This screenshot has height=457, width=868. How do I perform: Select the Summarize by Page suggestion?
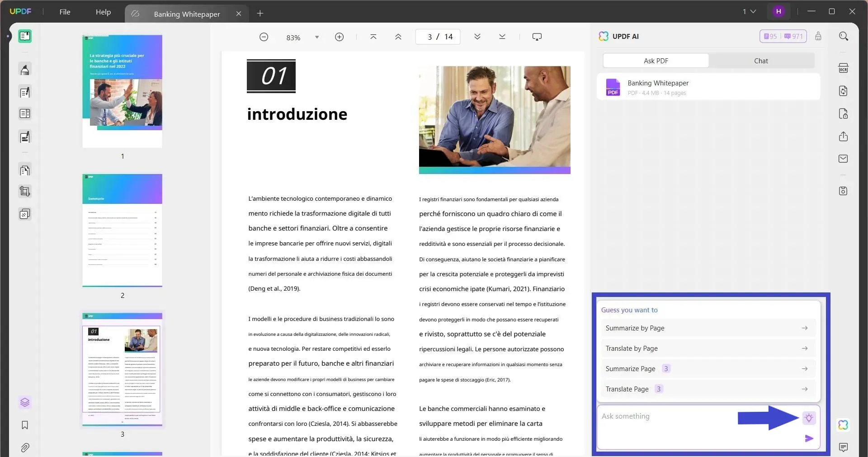click(708, 328)
